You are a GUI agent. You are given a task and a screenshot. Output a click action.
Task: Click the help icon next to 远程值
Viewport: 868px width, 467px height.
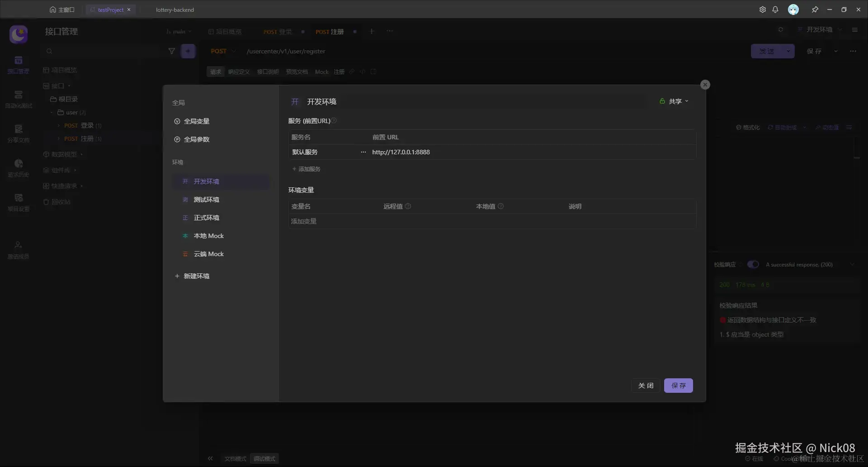point(408,206)
